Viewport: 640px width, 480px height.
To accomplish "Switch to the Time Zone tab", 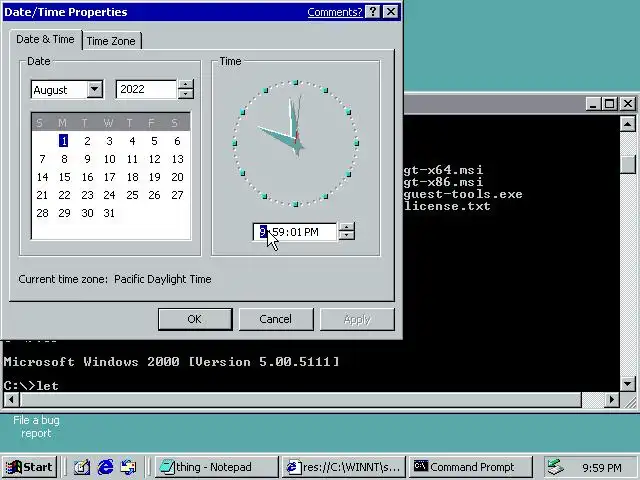I will click(x=111, y=41).
